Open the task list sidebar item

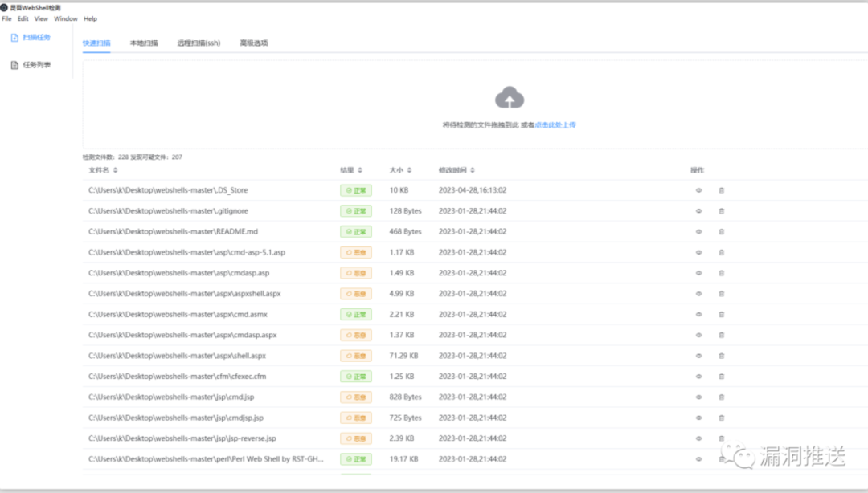coord(31,65)
